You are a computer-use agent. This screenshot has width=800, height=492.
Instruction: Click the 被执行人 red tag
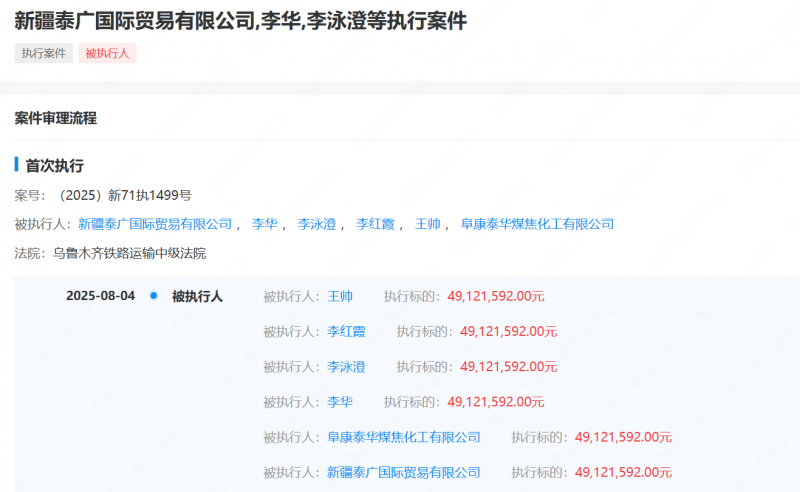click(x=107, y=53)
